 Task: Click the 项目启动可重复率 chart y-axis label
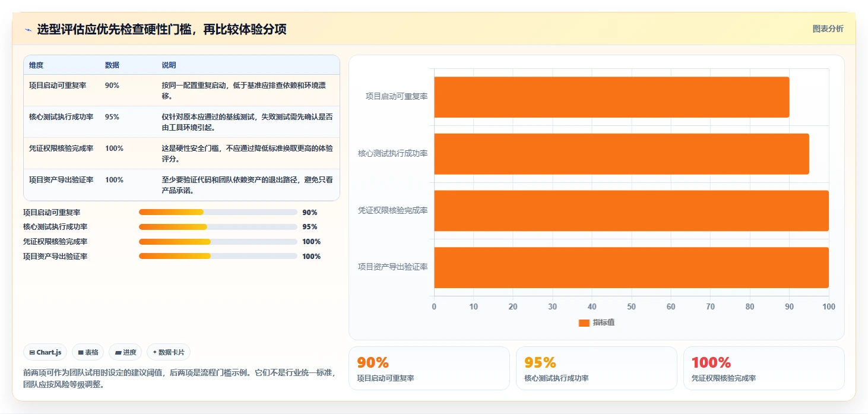click(x=397, y=97)
